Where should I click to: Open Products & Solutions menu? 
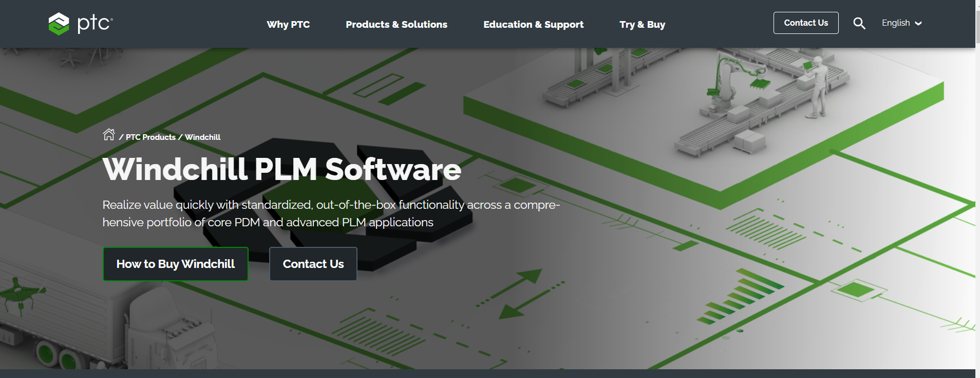(x=397, y=24)
